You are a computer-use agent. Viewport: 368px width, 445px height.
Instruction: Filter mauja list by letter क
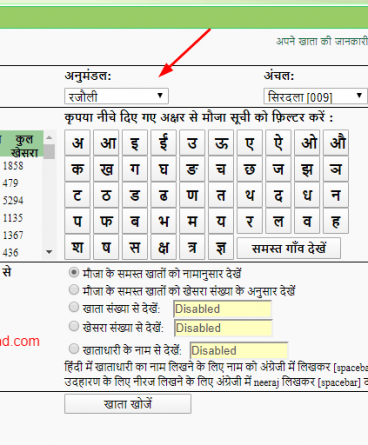tap(77, 169)
